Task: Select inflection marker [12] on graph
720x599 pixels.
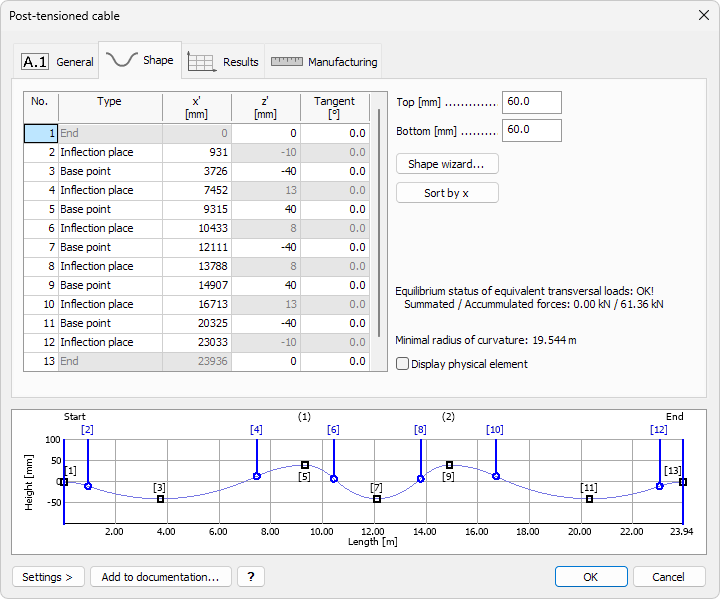Action: click(x=659, y=486)
